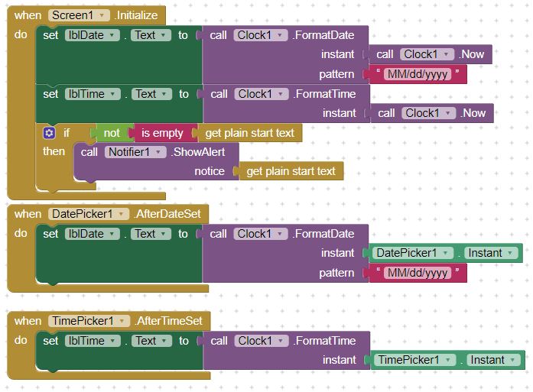Expand the Notifier1 component dropdown
533x392 pixels.
159,152
